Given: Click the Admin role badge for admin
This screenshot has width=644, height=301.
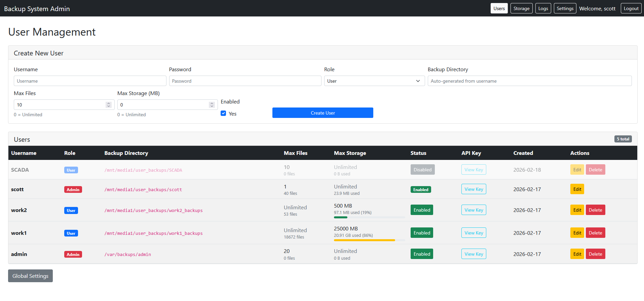Looking at the screenshot, I should click(73, 254).
